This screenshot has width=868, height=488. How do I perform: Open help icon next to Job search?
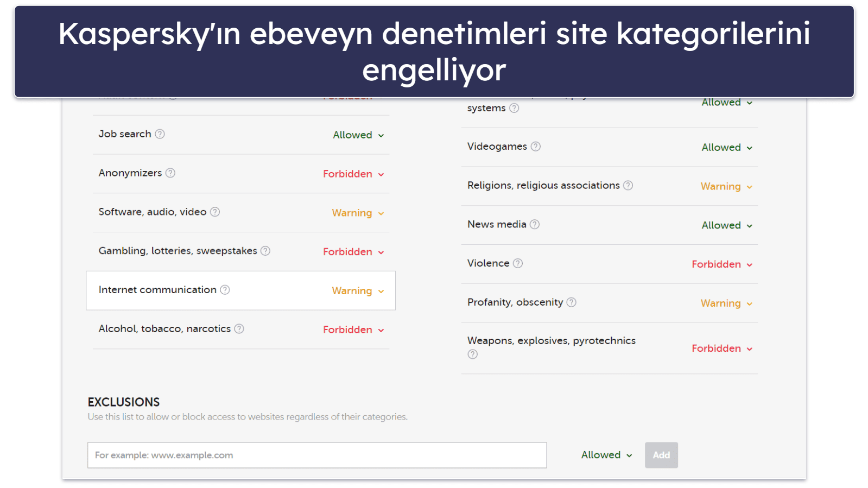tap(160, 134)
